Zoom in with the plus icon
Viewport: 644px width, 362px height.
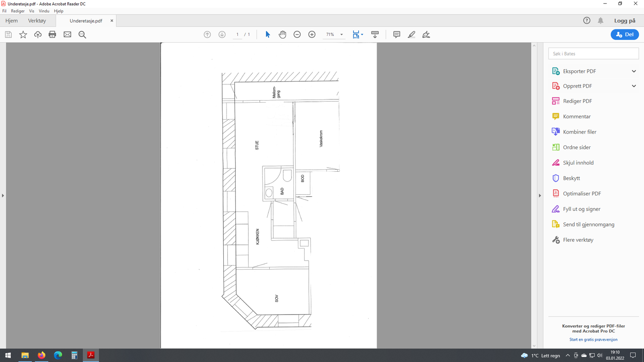point(312,35)
